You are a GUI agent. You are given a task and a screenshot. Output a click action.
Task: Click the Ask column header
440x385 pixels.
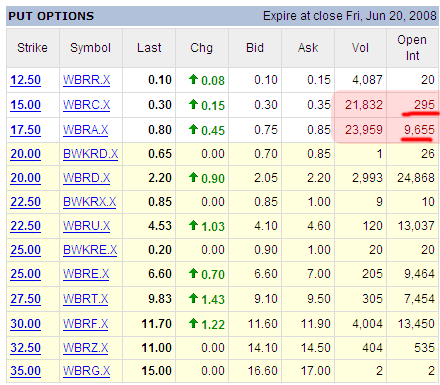click(308, 48)
